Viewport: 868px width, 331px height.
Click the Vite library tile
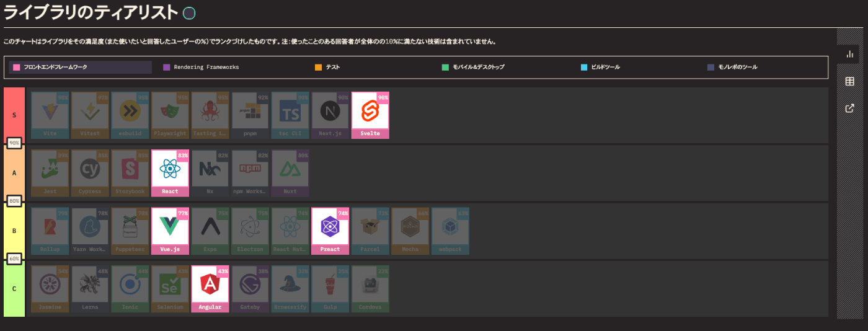(x=50, y=115)
